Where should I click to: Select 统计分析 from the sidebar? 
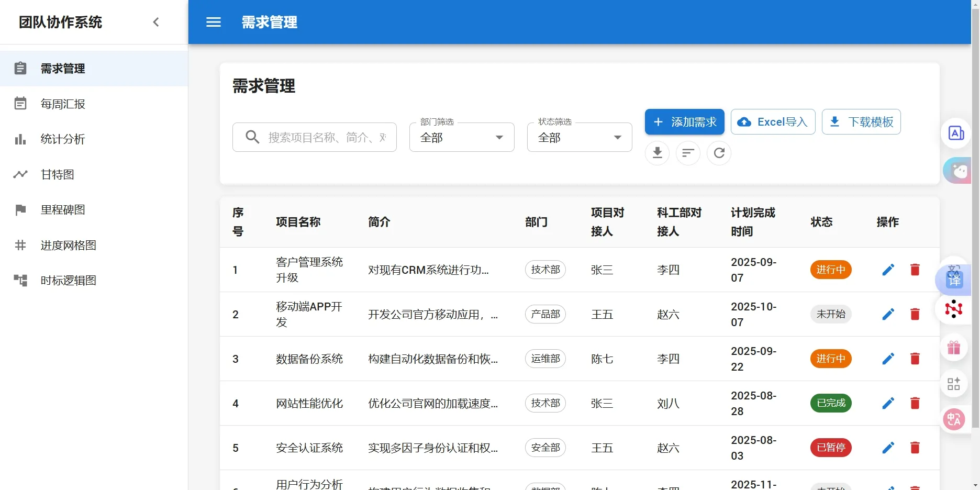pyautogui.click(x=63, y=139)
